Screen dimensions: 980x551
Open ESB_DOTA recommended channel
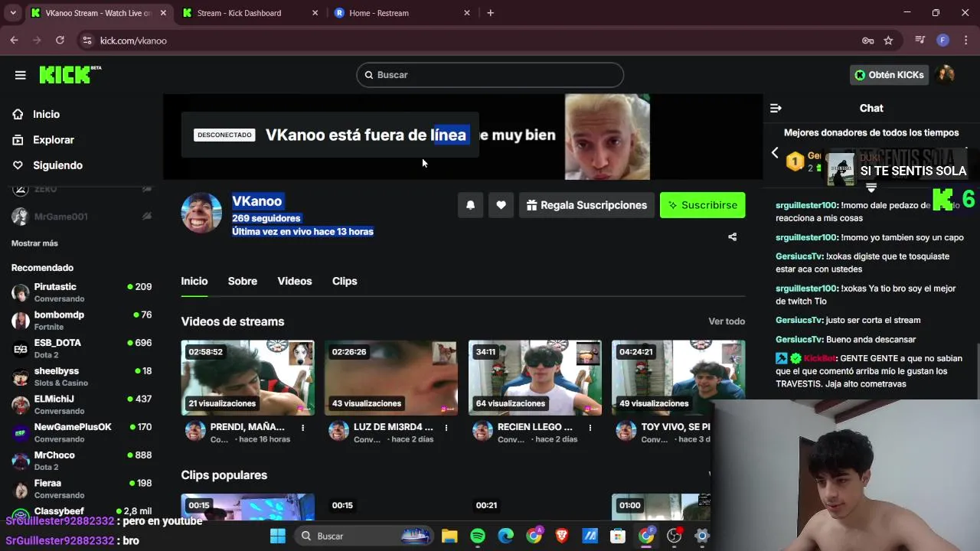81,348
